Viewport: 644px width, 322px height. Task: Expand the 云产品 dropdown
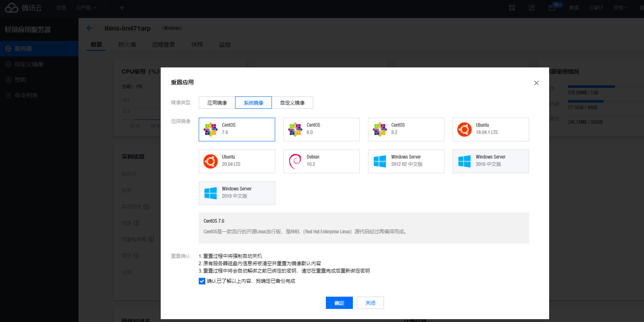click(86, 8)
